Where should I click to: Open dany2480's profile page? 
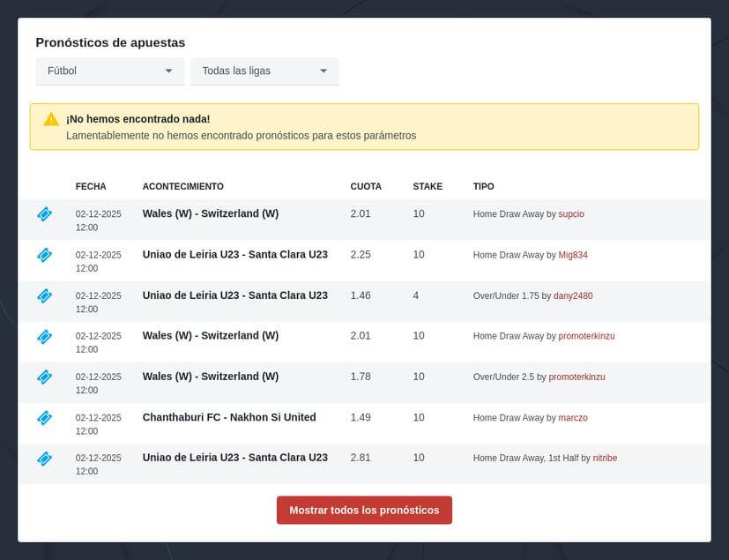tap(573, 295)
